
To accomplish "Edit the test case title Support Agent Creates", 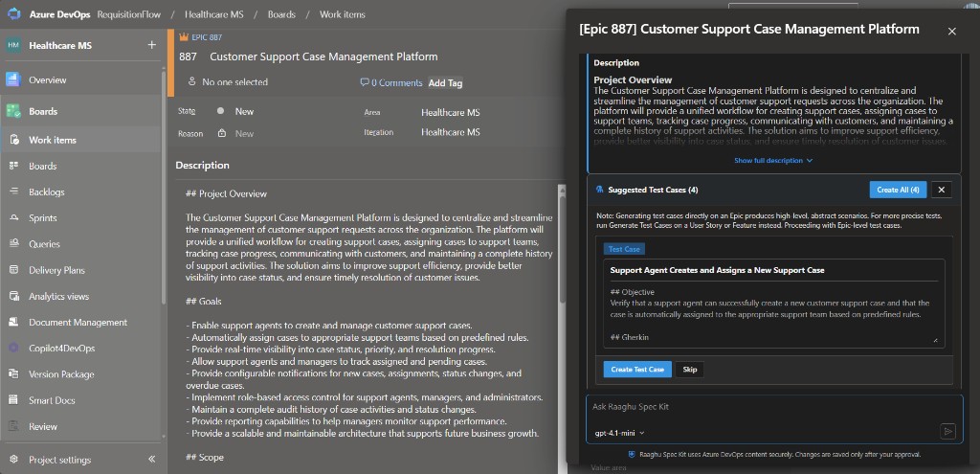I will (773, 270).
